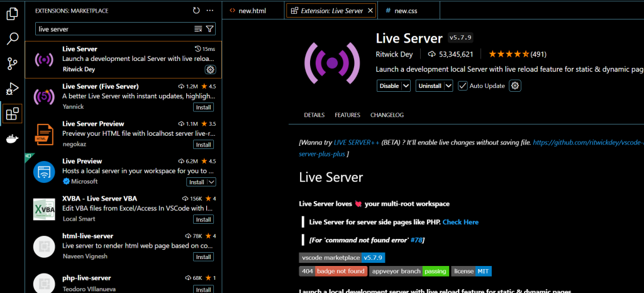The width and height of the screenshot is (644, 293).
Task: Install php-live-server extension
Action: coord(203,290)
